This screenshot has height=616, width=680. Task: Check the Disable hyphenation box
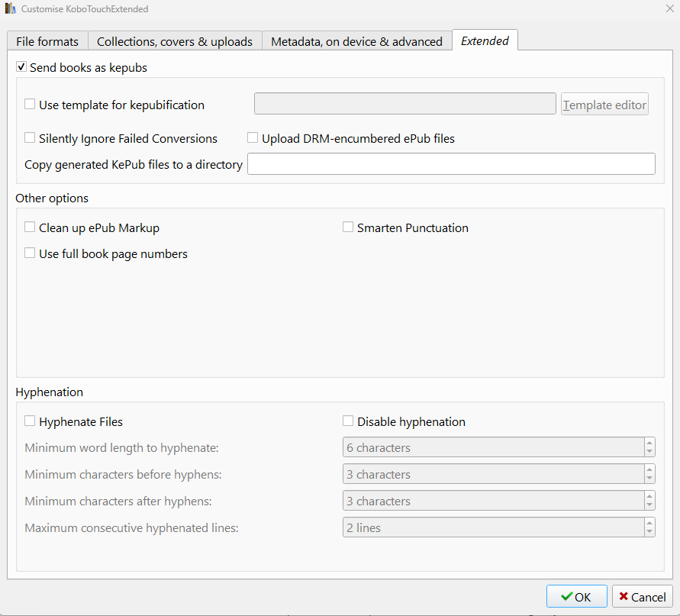pyautogui.click(x=348, y=421)
